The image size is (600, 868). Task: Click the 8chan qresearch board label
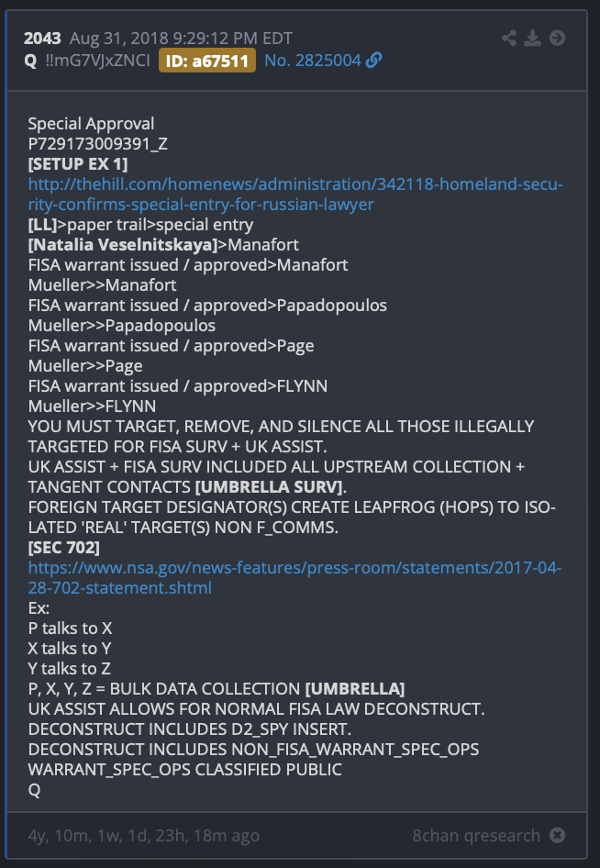coord(476,835)
